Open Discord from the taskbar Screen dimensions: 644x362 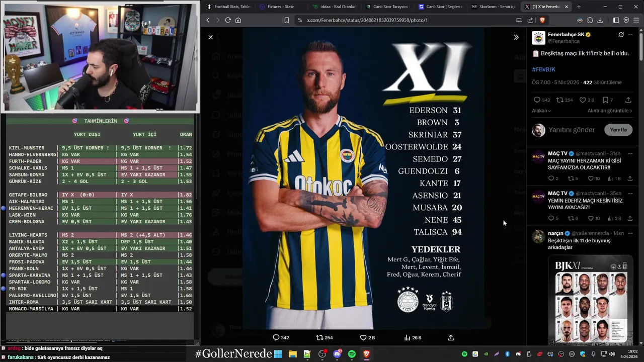coord(337,354)
